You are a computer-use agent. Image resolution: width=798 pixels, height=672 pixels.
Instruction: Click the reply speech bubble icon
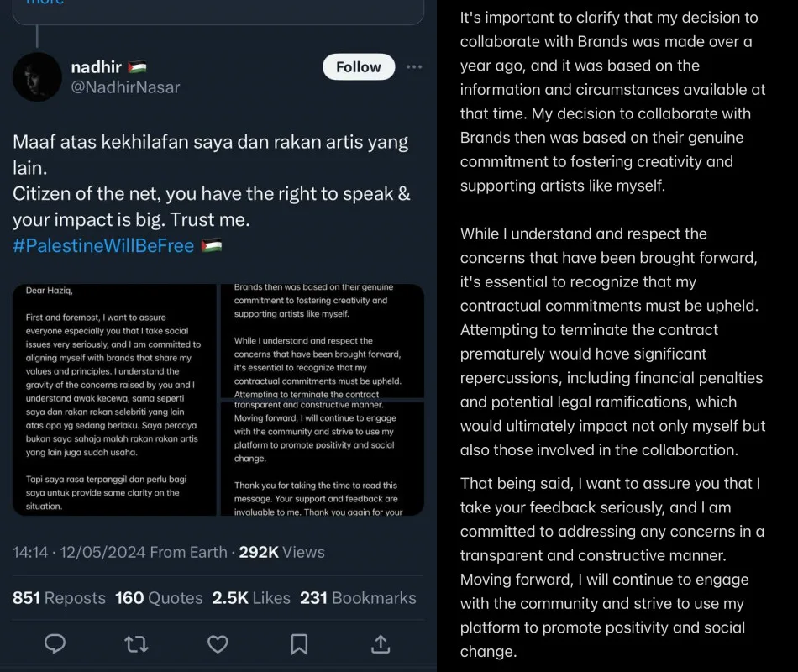(x=55, y=643)
